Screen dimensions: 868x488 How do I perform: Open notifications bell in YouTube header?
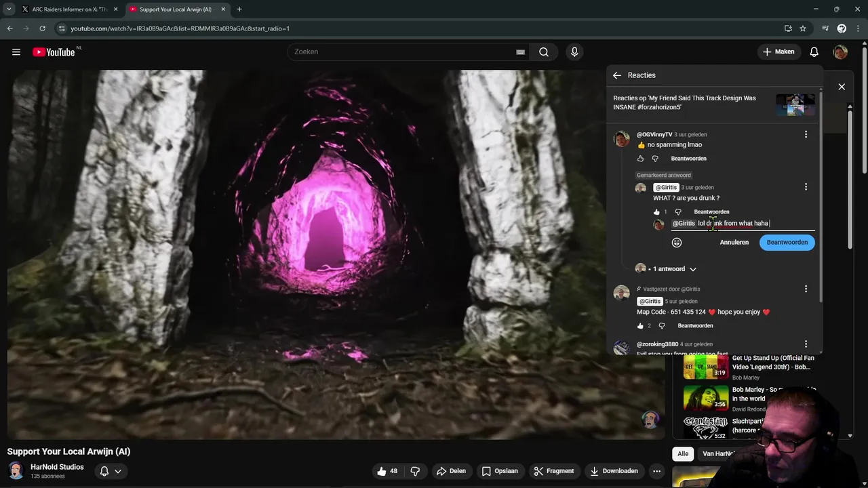pos(814,52)
